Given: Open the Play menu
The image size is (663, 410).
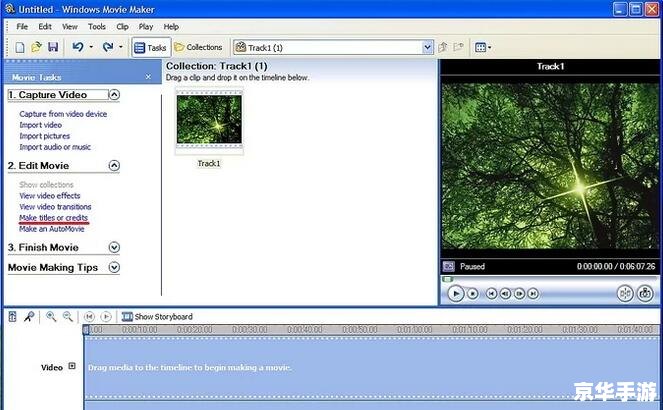Looking at the screenshot, I should pos(146,27).
